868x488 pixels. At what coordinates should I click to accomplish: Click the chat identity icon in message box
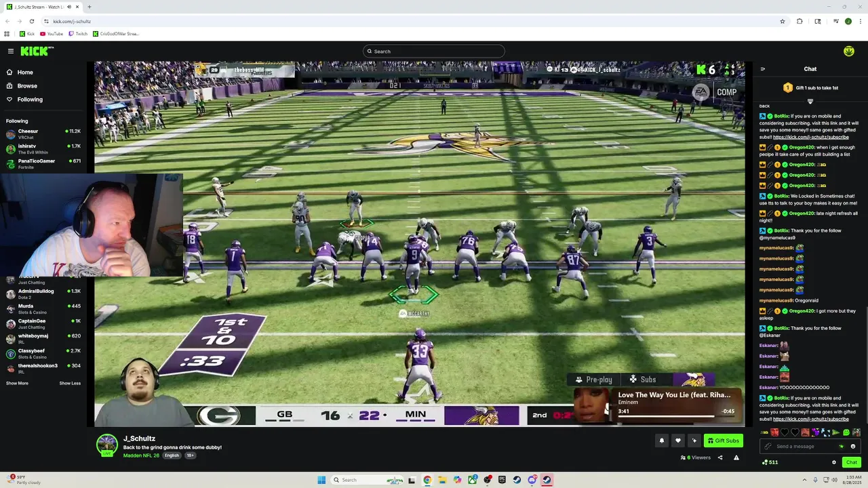pyautogui.click(x=768, y=446)
